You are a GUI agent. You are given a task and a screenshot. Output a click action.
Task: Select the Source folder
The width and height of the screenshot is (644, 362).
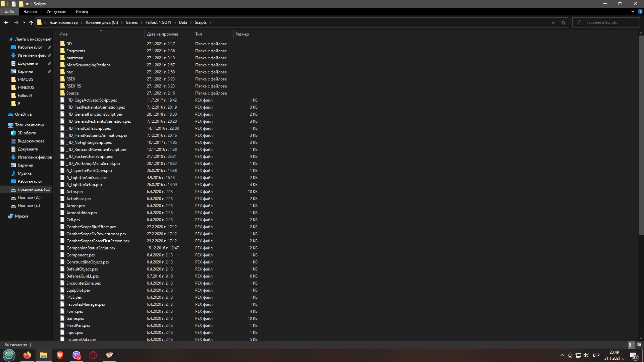(x=72, y=93)
